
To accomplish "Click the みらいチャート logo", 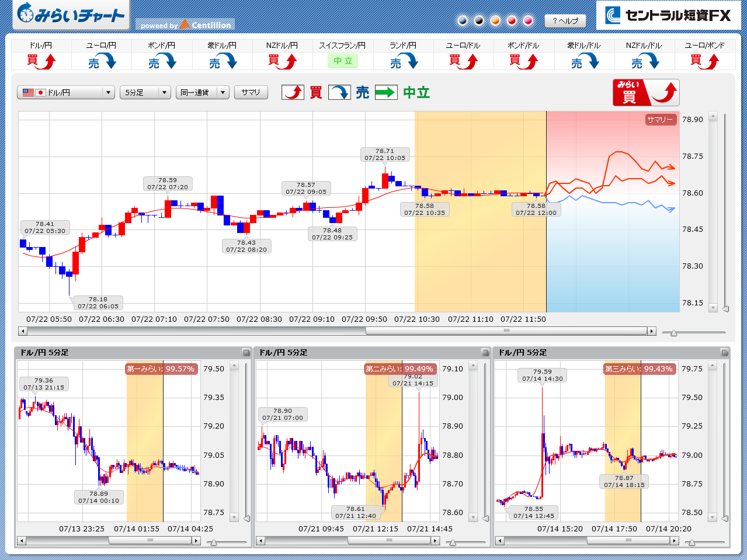I will click(71, 15).
